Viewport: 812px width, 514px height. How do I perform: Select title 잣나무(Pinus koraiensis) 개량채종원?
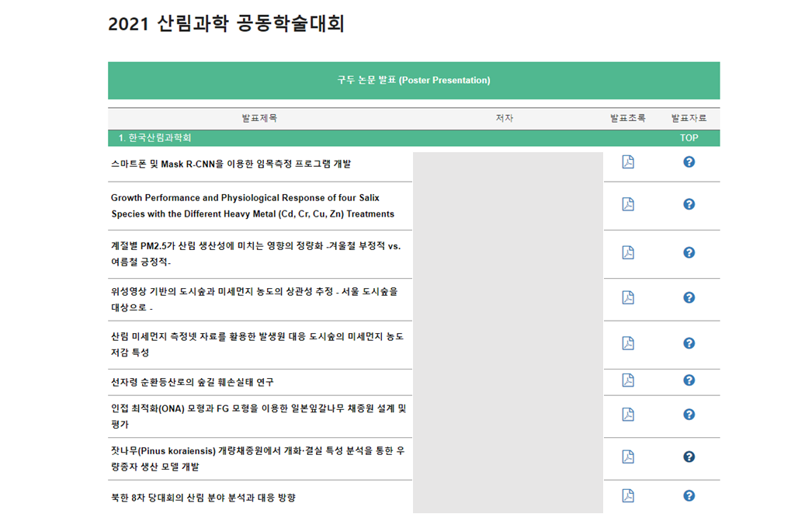coord(258,459)
